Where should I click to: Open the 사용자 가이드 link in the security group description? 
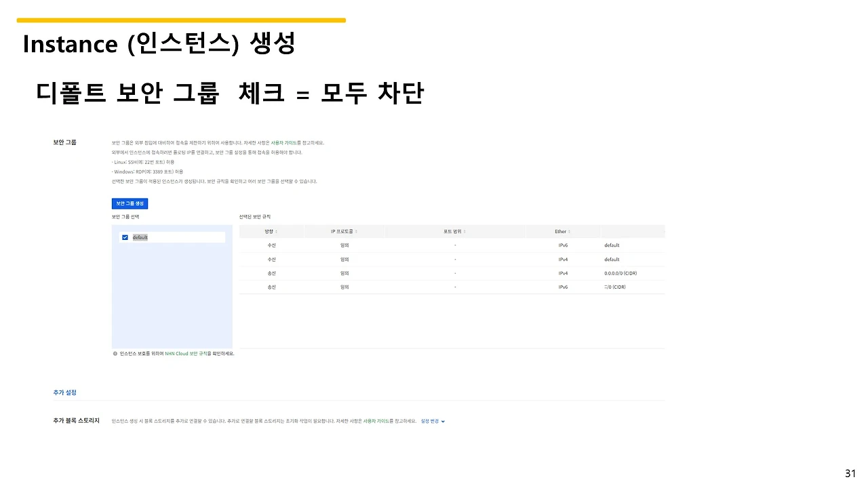[x=283, y=142]
